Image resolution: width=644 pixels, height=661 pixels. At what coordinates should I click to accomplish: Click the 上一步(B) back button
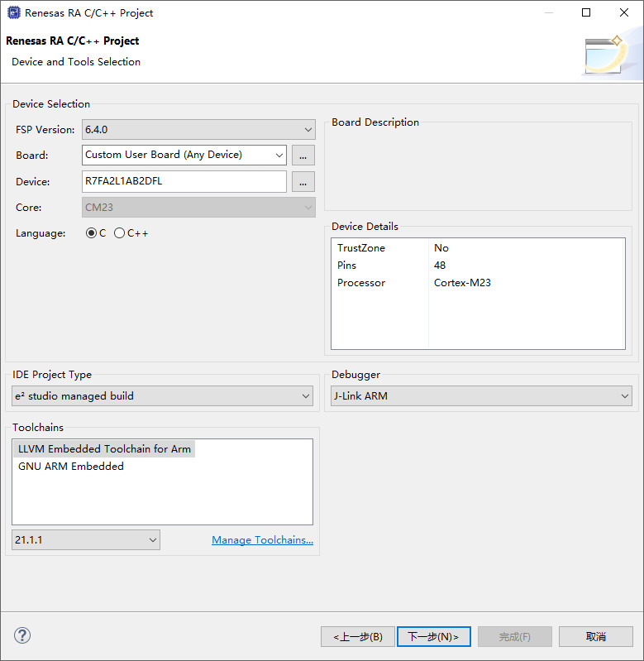(358, 636)
